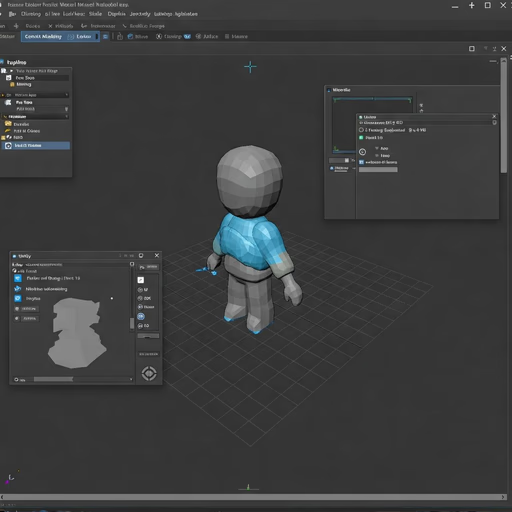This screenshot has height=512, width=512.
Task: Click the square pop-out icon in viewport header
Action: pos(472,49)
